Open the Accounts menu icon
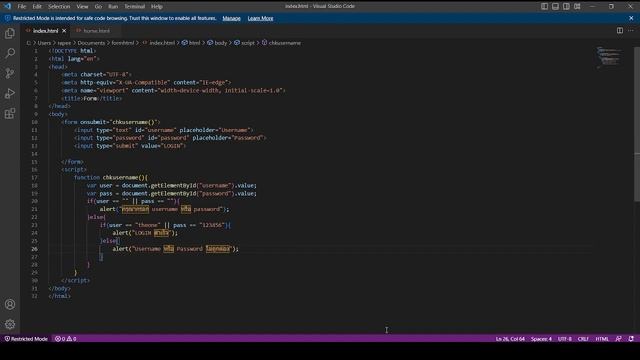 [x=10, y=304]
